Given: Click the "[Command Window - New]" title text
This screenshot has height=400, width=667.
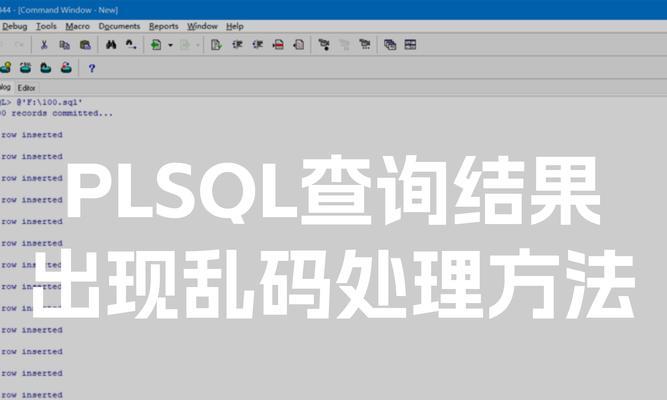Looking at the screenshot, I should (68, 10).
